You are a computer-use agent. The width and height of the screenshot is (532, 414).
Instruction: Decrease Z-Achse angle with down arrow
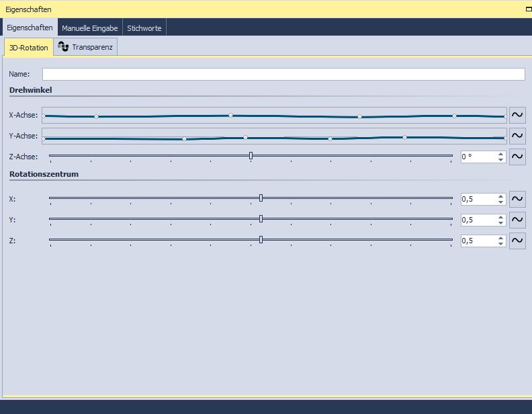click(500, 160)
